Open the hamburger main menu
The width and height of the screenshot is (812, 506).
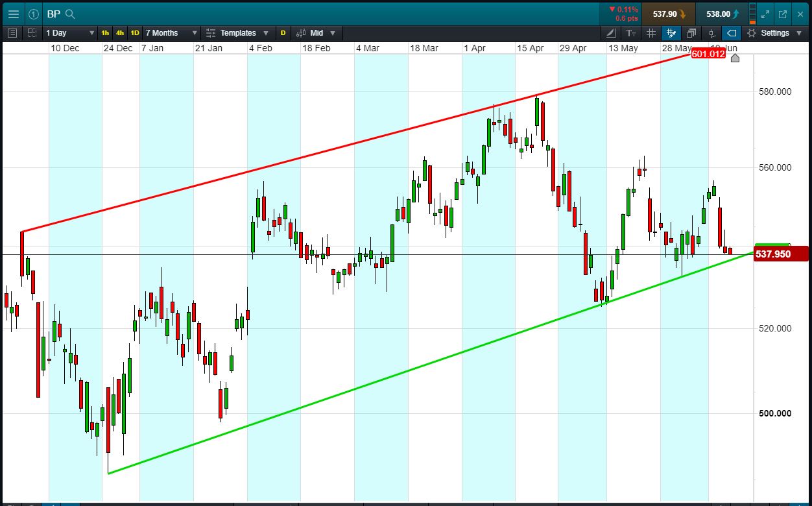13,14
